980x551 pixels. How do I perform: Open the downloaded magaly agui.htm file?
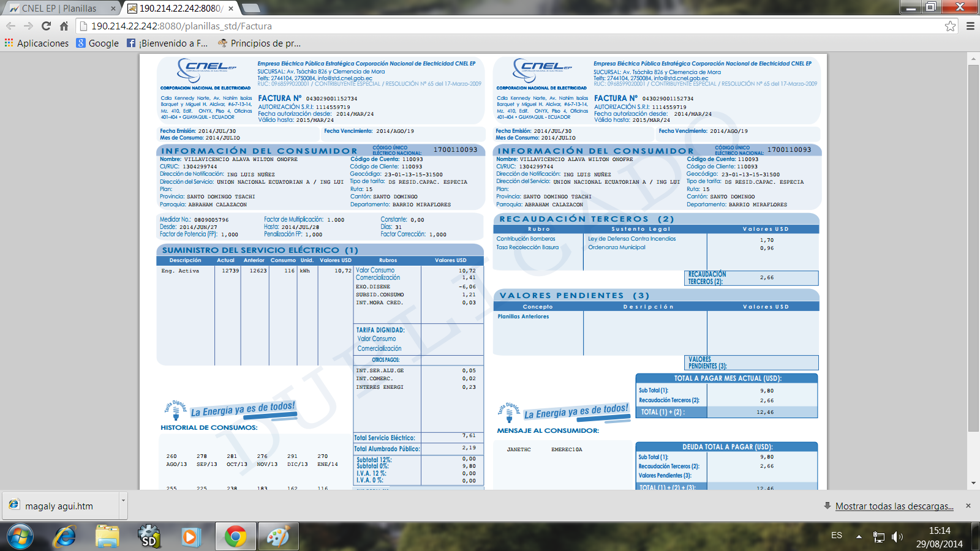click(x=59, y=506)
